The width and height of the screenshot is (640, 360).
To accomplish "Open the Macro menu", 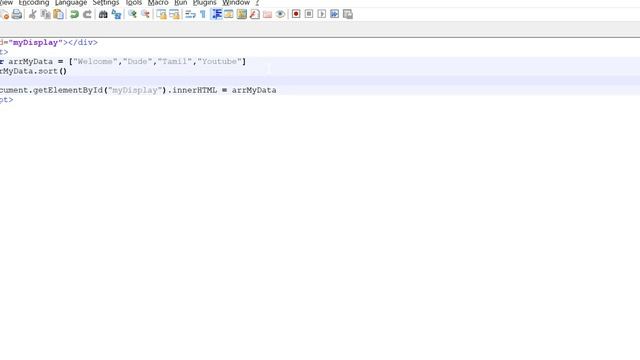I will pyautogui.click(x=158, y=2).
